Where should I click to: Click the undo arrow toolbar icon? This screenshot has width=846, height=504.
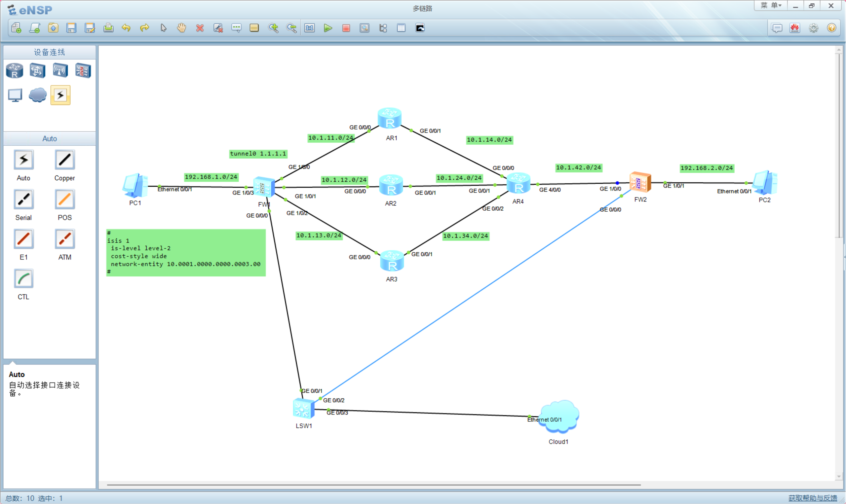tap(126, 28)
